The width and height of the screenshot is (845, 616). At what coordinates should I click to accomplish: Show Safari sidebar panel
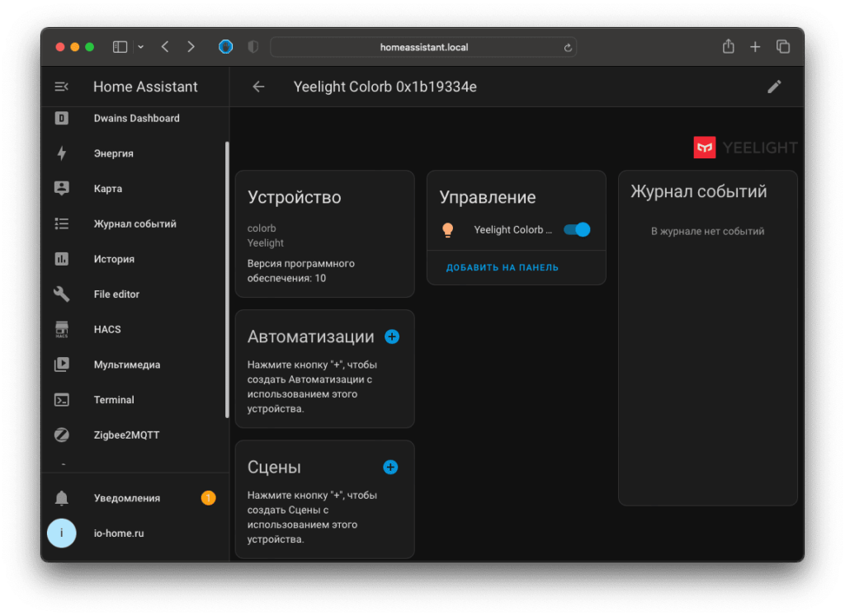tap(120, 47)
